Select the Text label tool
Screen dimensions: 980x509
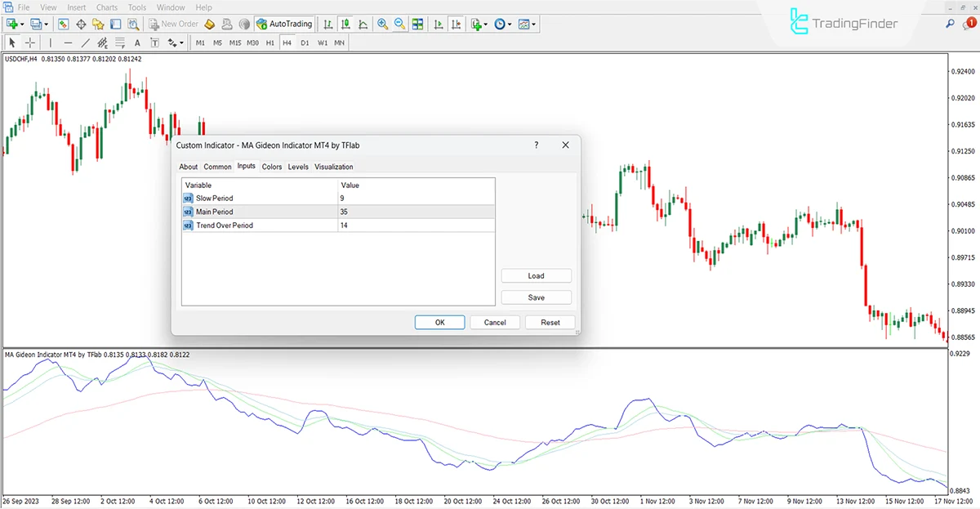154,42
